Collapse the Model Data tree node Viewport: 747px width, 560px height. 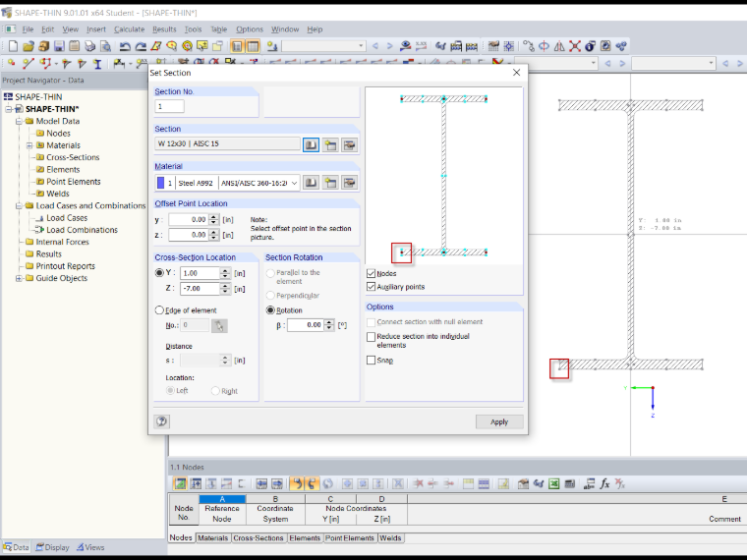(x=19, y=121)
